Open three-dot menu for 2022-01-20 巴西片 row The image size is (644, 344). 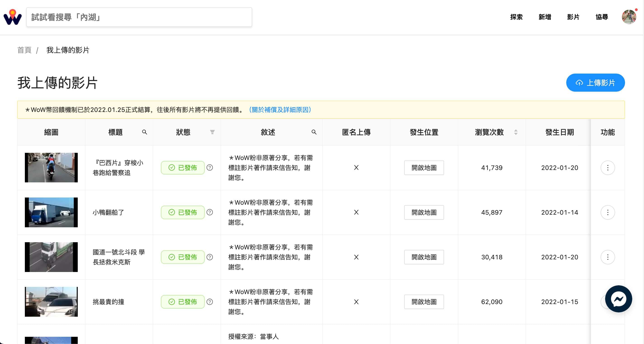tap(607, 168)
